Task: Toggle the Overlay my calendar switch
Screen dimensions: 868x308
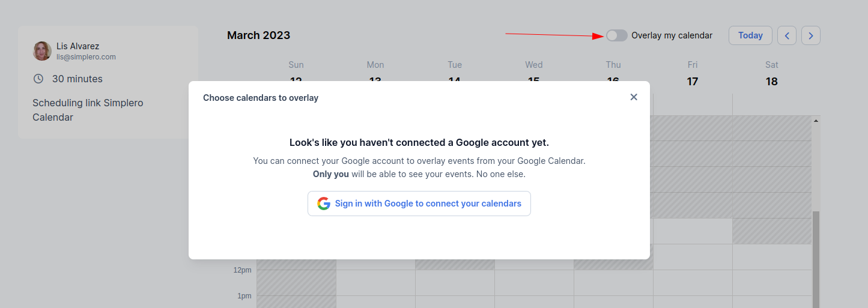Action: [617, 35]
